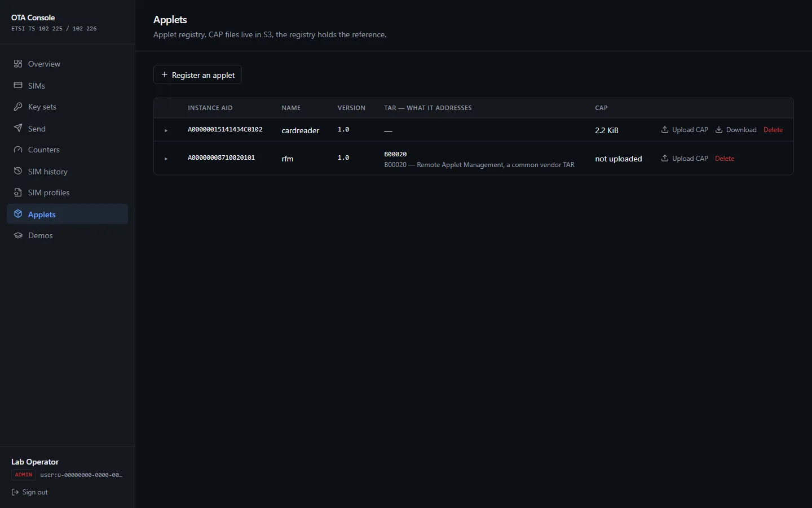
Task: Click the Sign out arrow icon
Action: (x=15, y=492)
